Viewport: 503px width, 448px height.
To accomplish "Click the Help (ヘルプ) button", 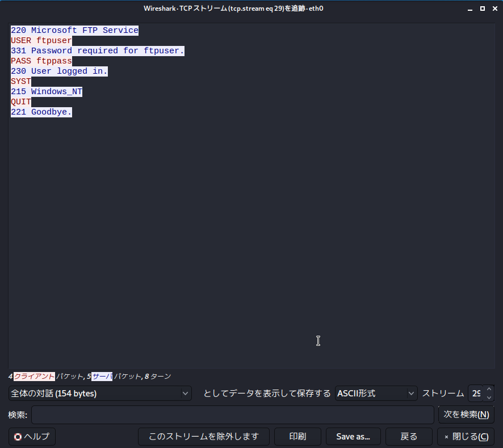I will (32, 437).
